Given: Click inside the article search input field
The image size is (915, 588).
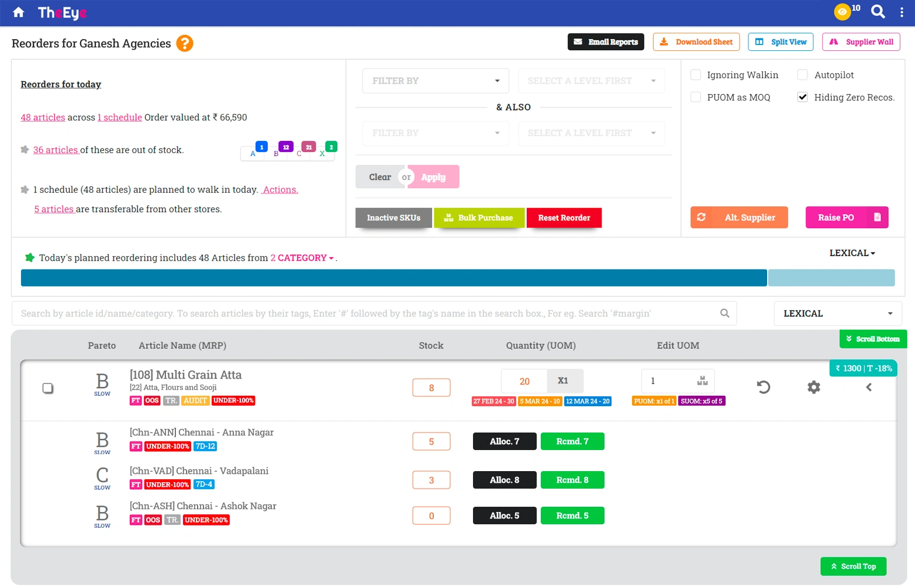Looking at the screenshot, I should 351,313.
